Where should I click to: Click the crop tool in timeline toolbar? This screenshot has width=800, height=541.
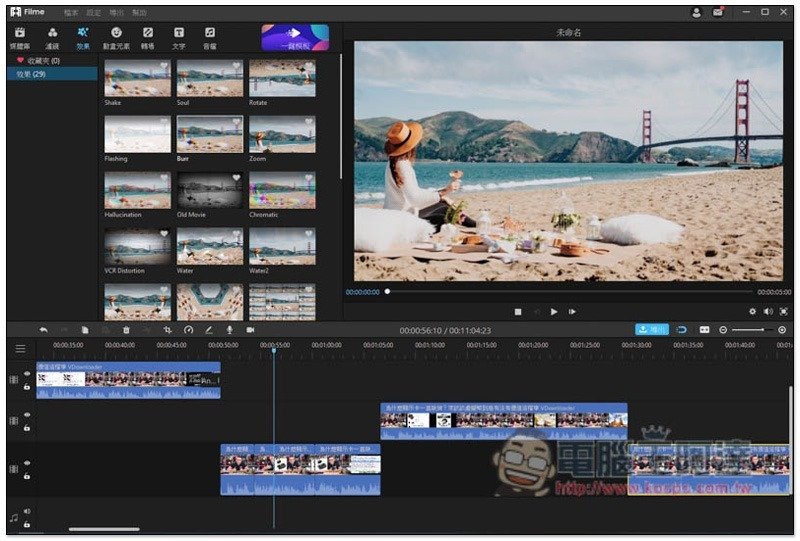(167, 330)
